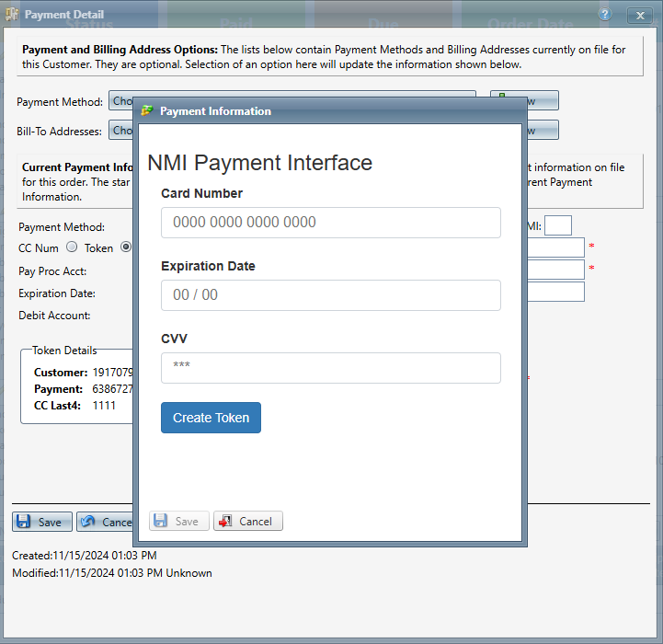Click the floppy disk icon on Payment Detail Save
663x644 pixels.
coord(24,522)
